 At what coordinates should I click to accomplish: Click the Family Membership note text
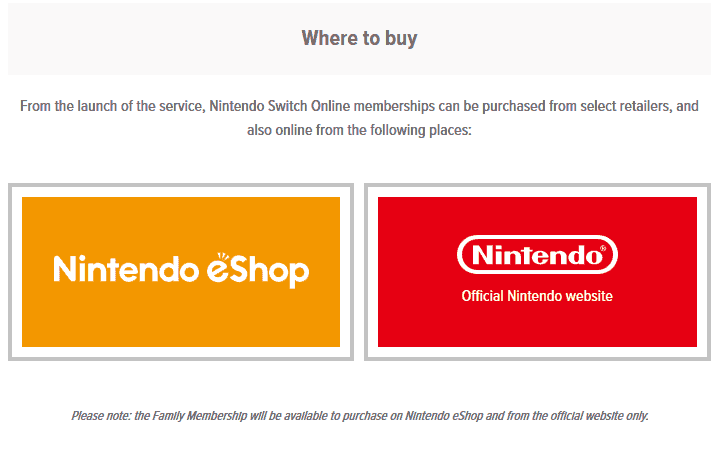pos(360,416)
